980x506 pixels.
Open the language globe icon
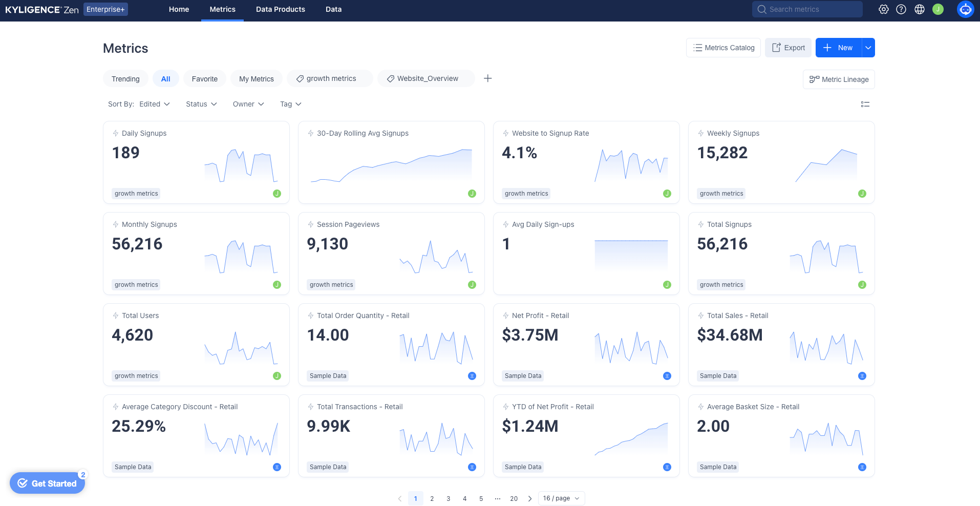pos(920,9)
